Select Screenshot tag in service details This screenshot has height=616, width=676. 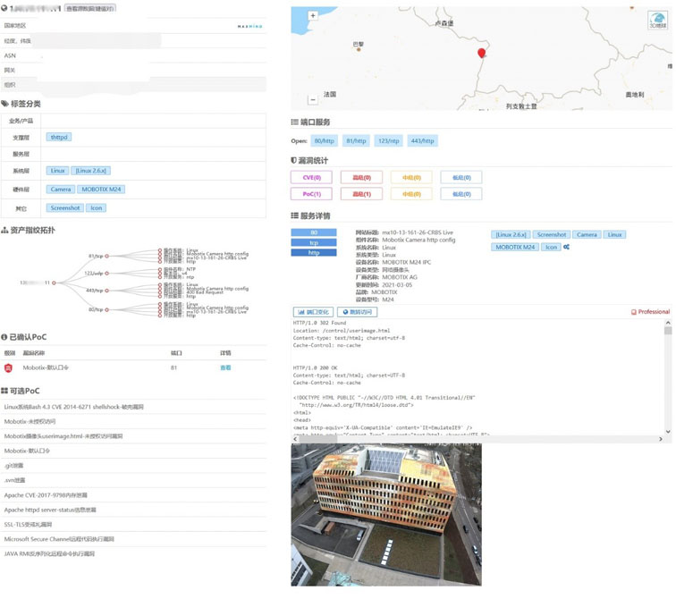pyautogui.click(x=552, y=234)
